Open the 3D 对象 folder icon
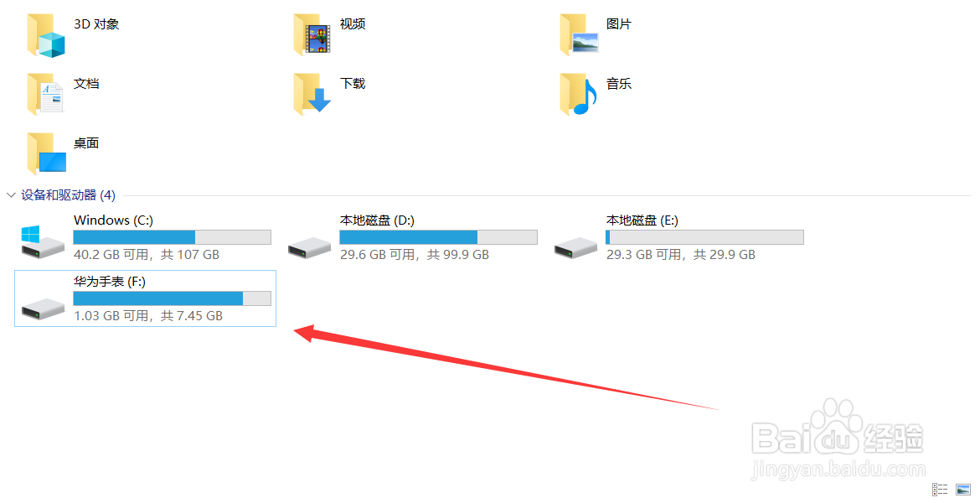This screenshot has height=503, width=980. (x=46, y=36)
